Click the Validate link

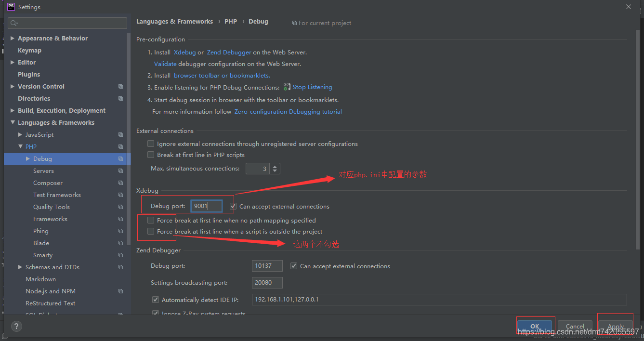(x=165, y=64)
